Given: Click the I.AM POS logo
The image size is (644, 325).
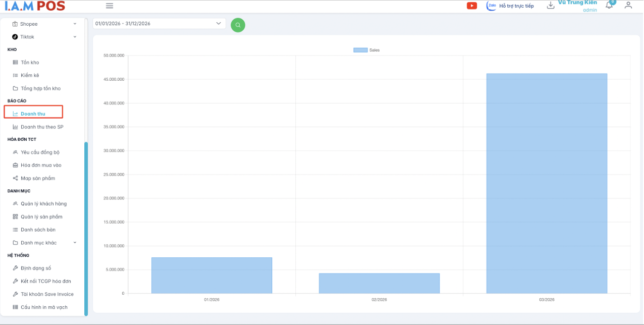Looking at the screenshot, I should (x=35, y=6).
